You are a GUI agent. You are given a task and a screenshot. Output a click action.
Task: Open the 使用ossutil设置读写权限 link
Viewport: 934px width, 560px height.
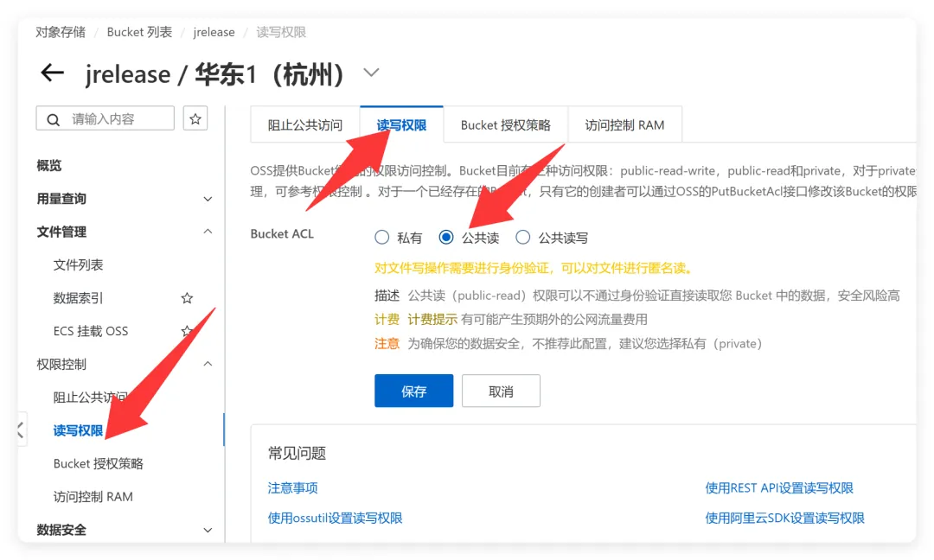click(x=336, y=518)
